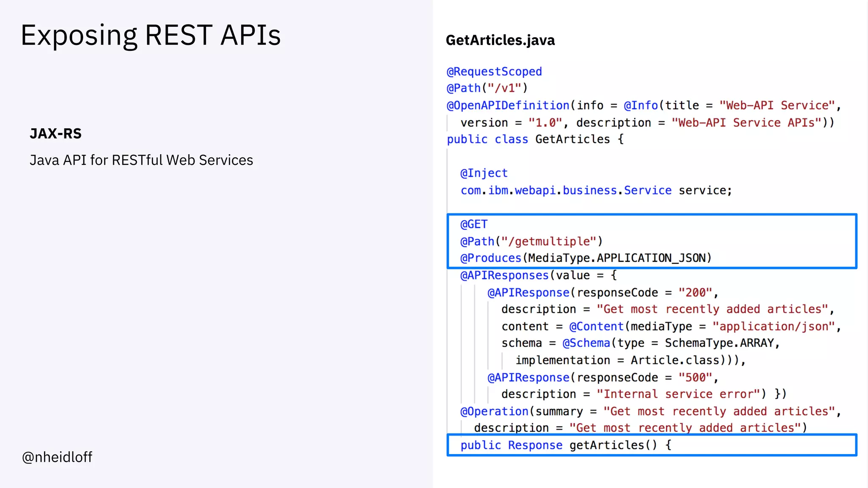Click '@APIResponse(responseCode = "200"' line
This screenshot has height=488, width=868.
(603, 293)
